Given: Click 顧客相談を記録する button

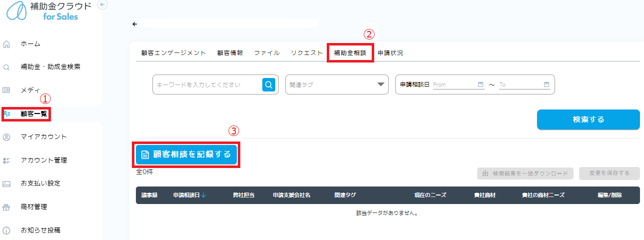Looking at the screenshot, I should (x=186, y=154).
